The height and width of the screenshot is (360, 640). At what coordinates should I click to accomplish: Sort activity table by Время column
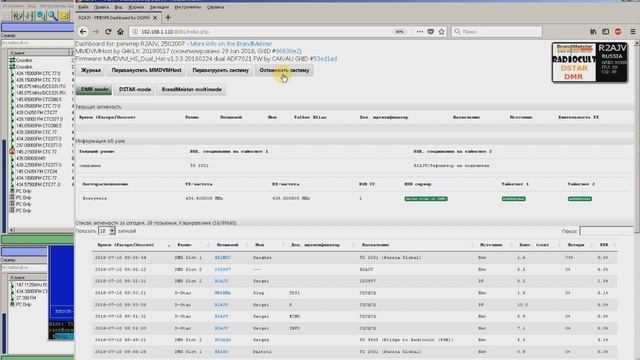(x=126, y=245)
